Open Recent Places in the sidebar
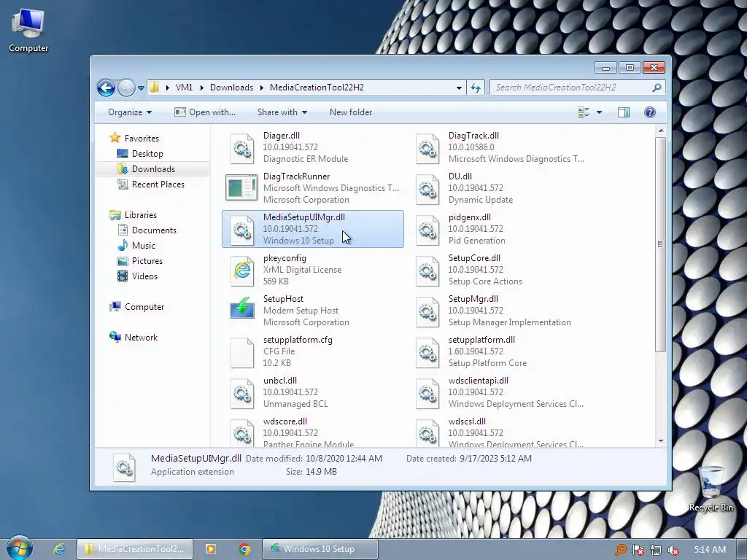 [158, 184]
